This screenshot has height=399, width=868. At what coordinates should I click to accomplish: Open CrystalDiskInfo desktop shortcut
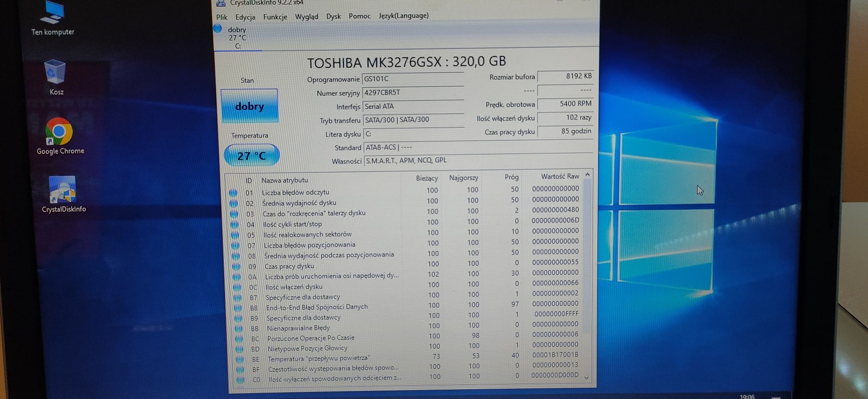tap(63, 194)
